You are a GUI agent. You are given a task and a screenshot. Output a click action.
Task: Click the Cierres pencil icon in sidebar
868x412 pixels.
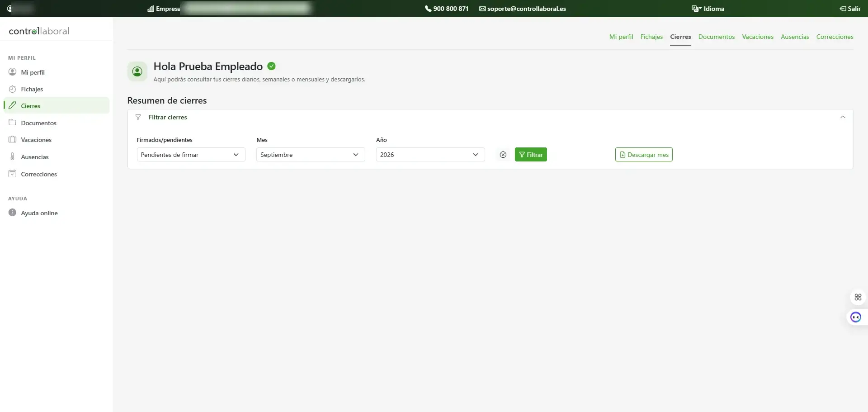12,105
